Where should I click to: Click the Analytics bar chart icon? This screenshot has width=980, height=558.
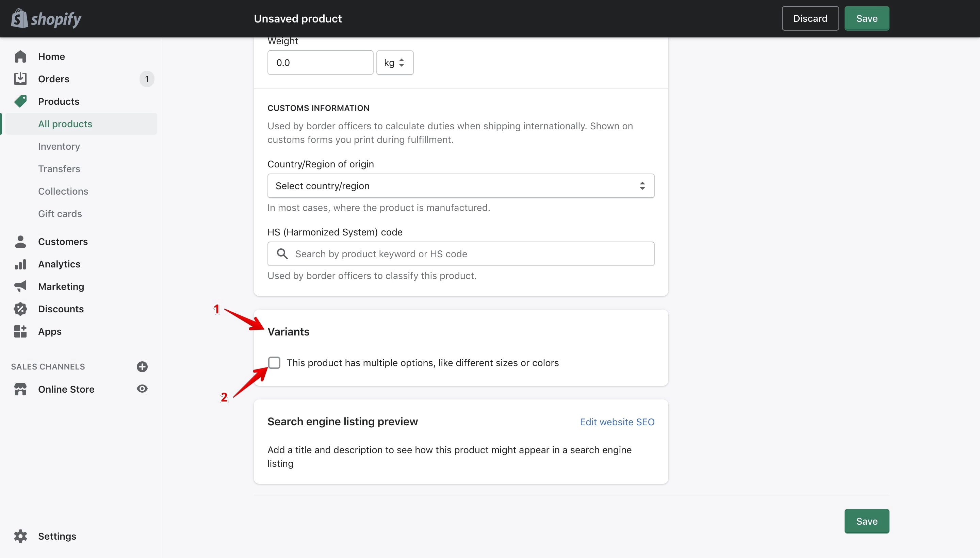pyautogui.click(x=20, y=264)
